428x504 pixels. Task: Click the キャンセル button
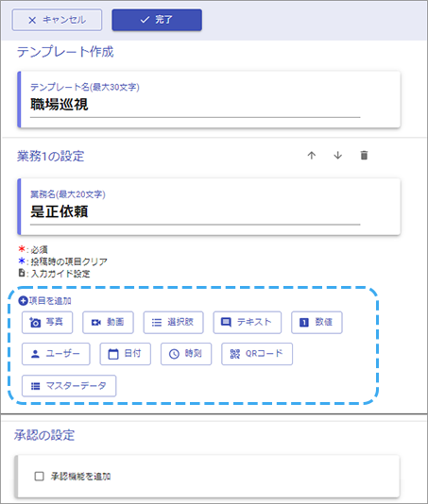coord(57,20)
